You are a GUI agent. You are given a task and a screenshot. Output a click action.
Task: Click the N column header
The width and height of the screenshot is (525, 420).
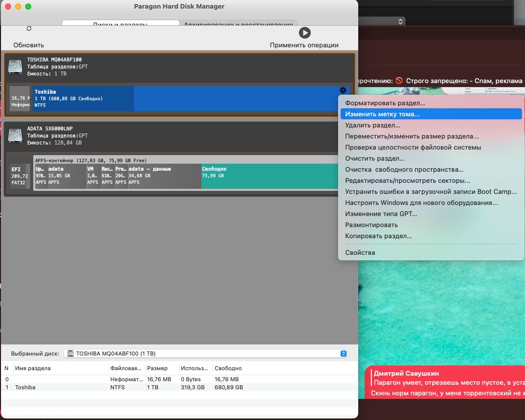pyautogui.click(x=7, y=368)
